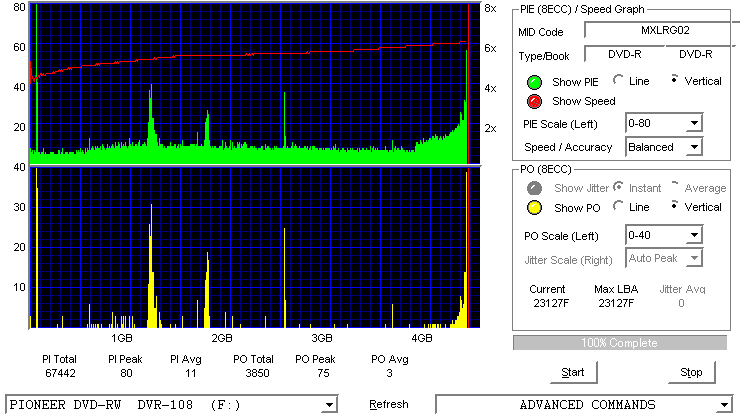This screenshot has width=742, height=420.
Task: Click the Refresh button
Action: click(389, 405)
